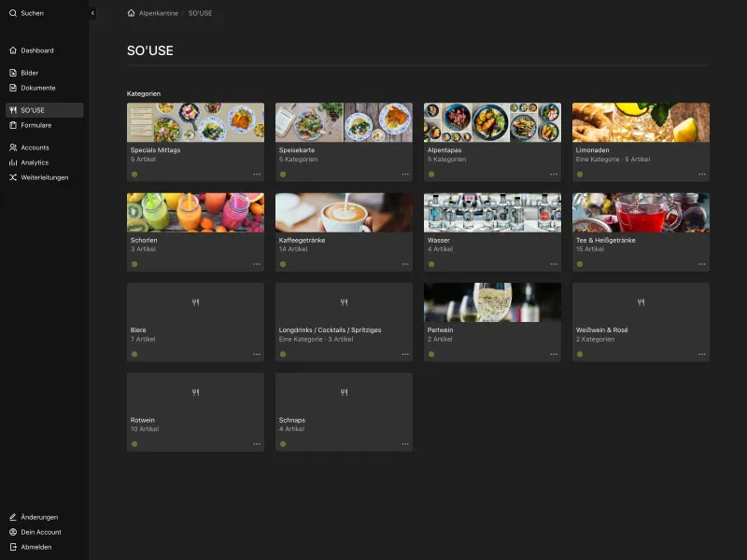The height and width of the screenshot is (560, 747).
Task: Toggle the status dot on the Rotwein card
Action: [x=135, y=444]
